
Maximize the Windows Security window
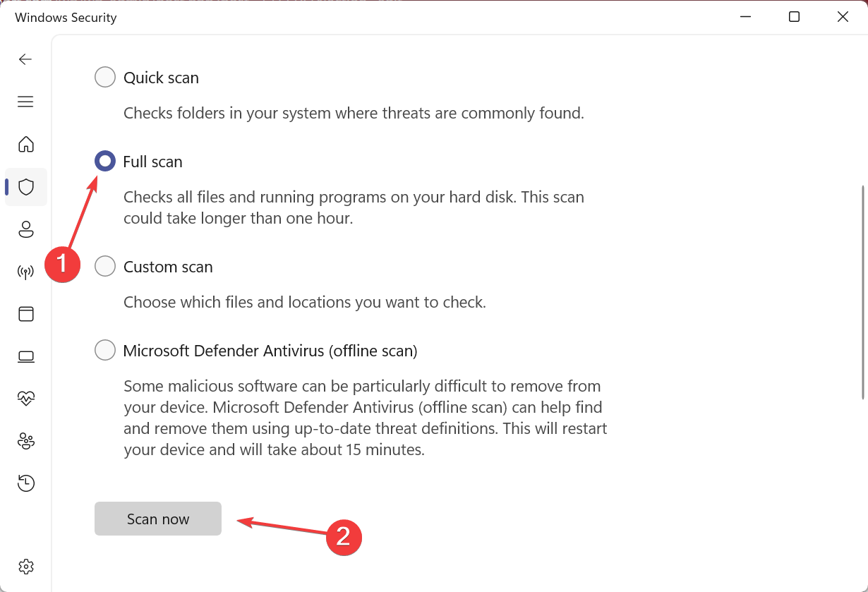(794, 17)
